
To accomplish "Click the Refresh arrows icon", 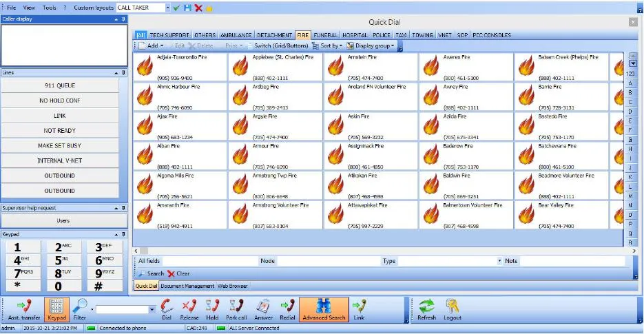I will 427,309.
